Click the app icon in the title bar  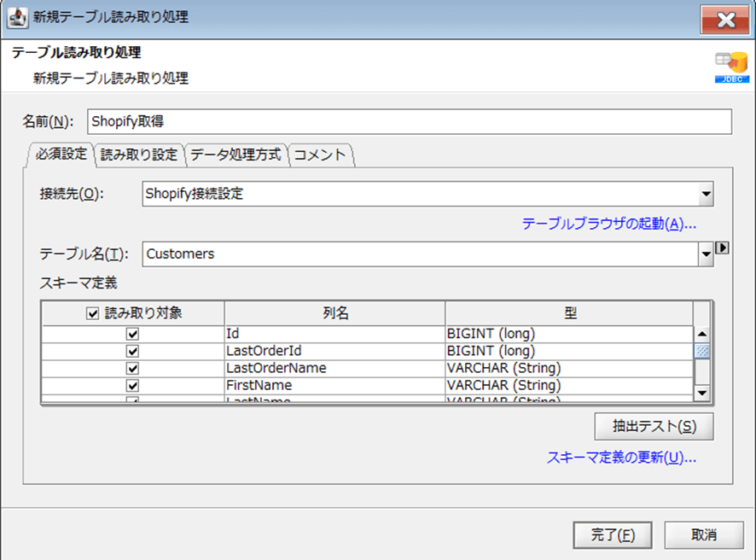pos(18,17)
